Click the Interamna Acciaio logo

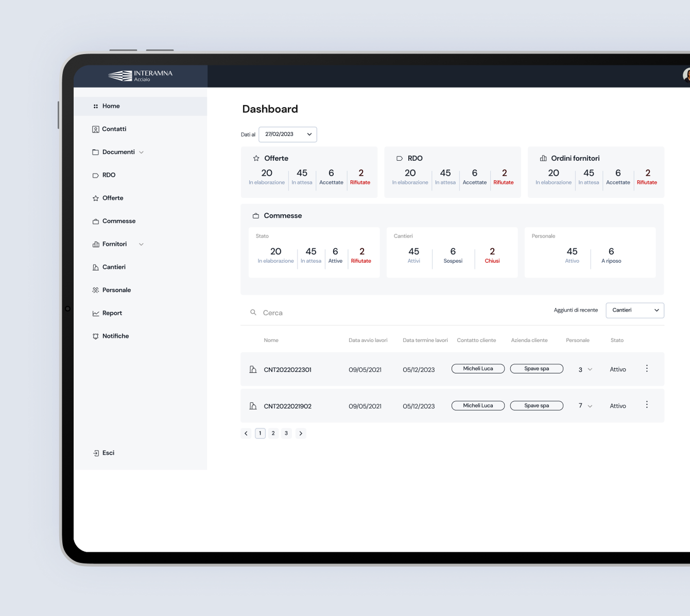pos(141,76)
